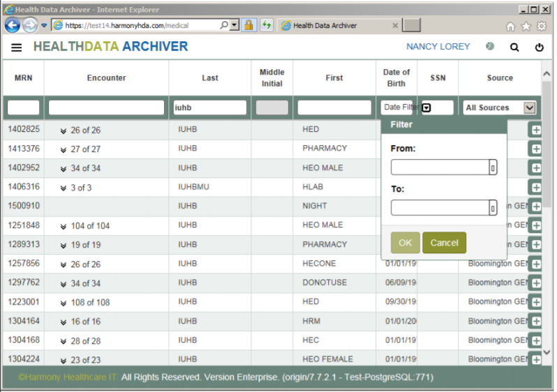Viewport: 557px width, 392px height.
Task: Open the browser home icon
Action: coord(510,27)
